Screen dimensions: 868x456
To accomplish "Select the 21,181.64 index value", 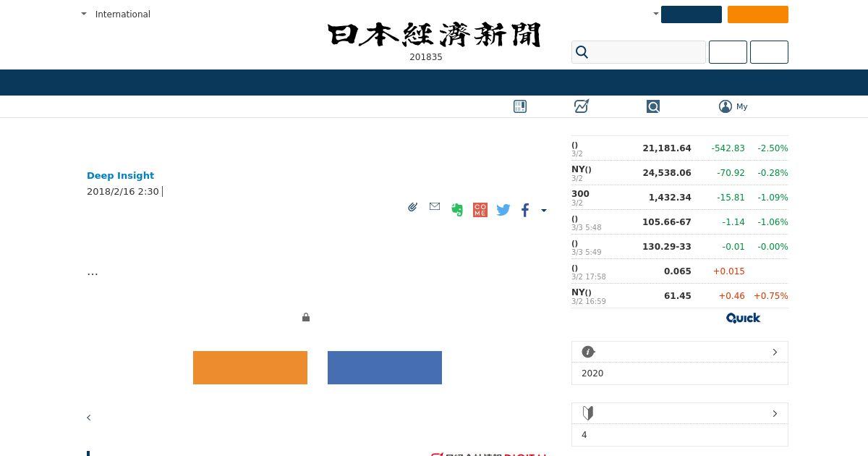I will point(667,148).
